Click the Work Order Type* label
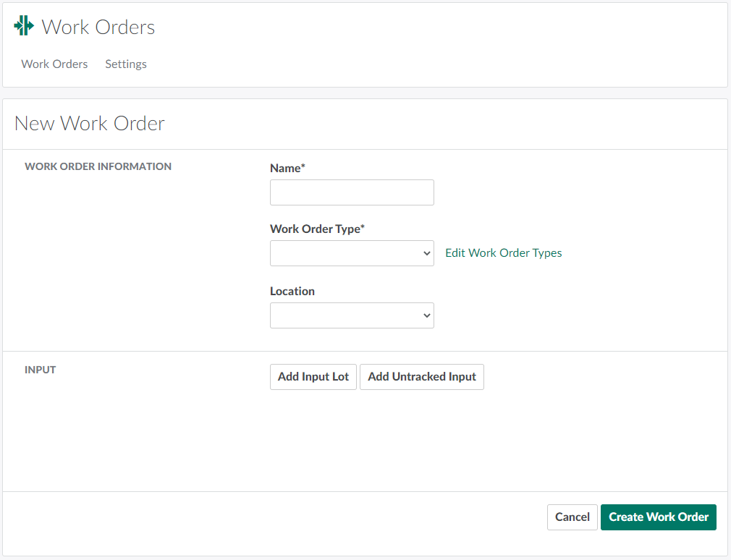The height and width of the screenshot is (560, 731). coord(317,229)
